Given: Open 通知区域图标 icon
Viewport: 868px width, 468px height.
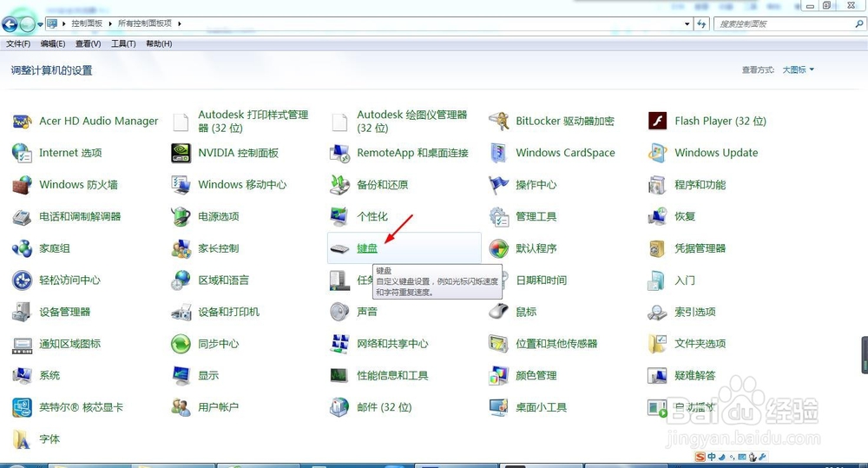Looking at the screenshot, I should pyautogui.click(x=23, y=344).
